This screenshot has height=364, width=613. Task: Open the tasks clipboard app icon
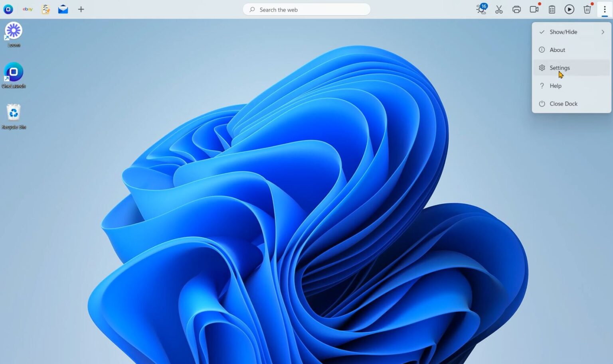coord(45,9)
